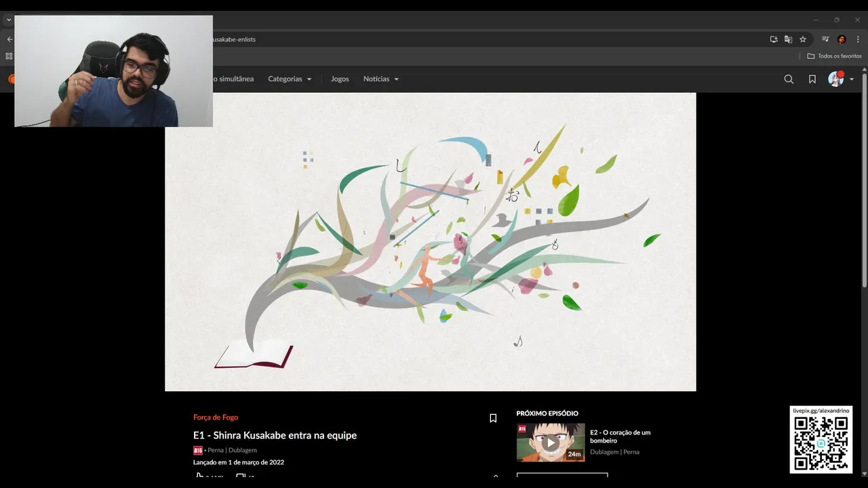Expand the Notícias dropdown

click(381, 79)
